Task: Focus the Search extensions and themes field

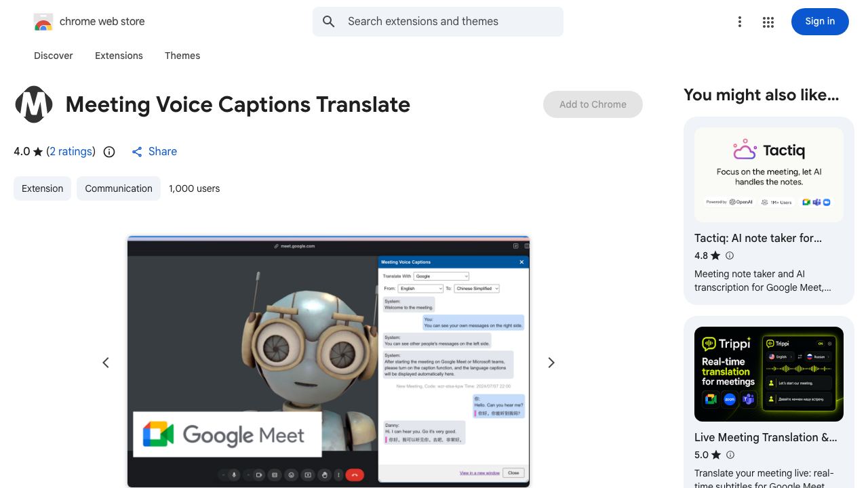Action: coord(438,22)
